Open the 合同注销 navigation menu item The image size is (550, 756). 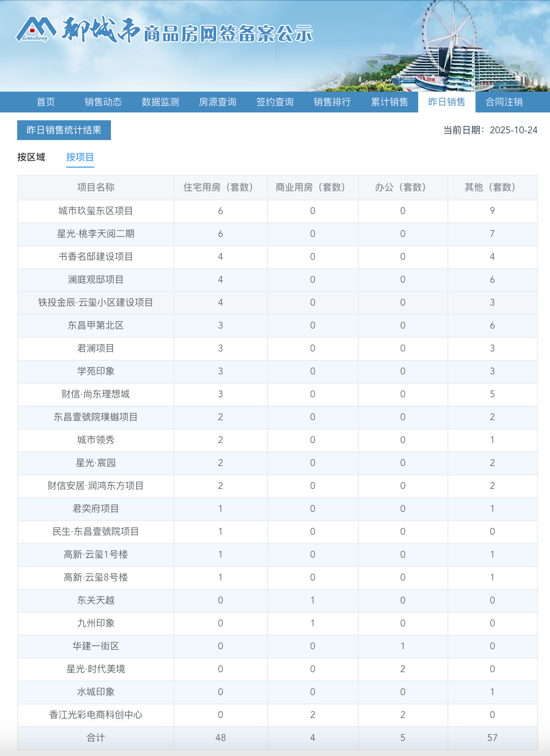[x=503, y=102]
